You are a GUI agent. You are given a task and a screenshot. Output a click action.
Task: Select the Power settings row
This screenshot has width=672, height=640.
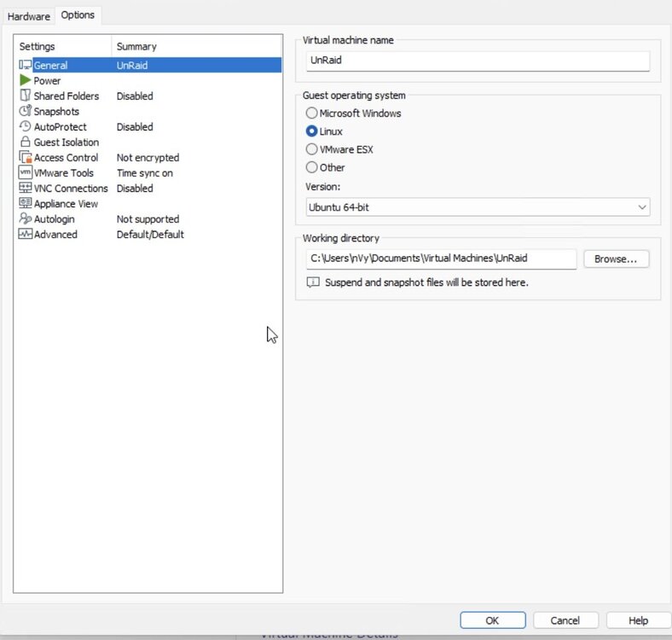pos(149,80)
